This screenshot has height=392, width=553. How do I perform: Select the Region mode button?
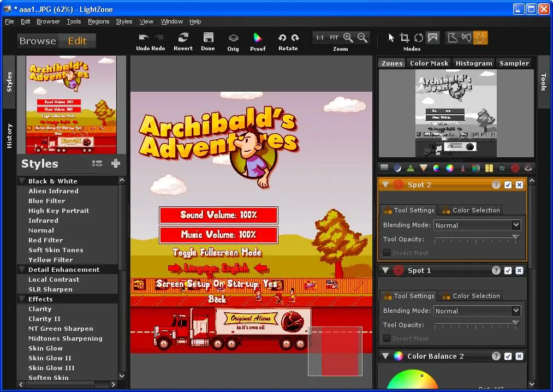point(433,38)
